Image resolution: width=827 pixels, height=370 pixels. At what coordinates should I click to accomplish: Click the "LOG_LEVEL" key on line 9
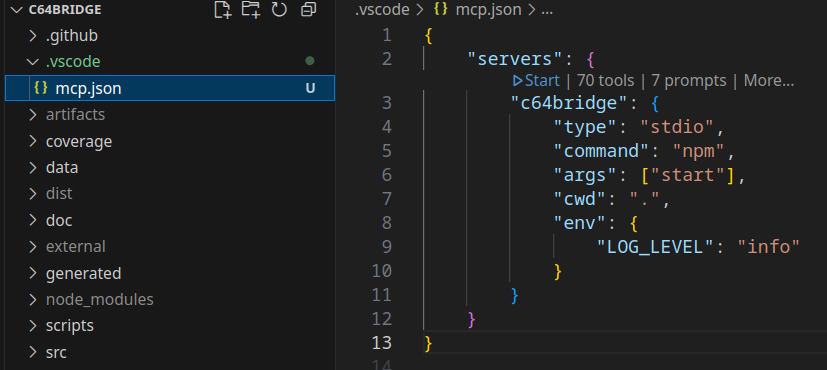tap(656, 247)
